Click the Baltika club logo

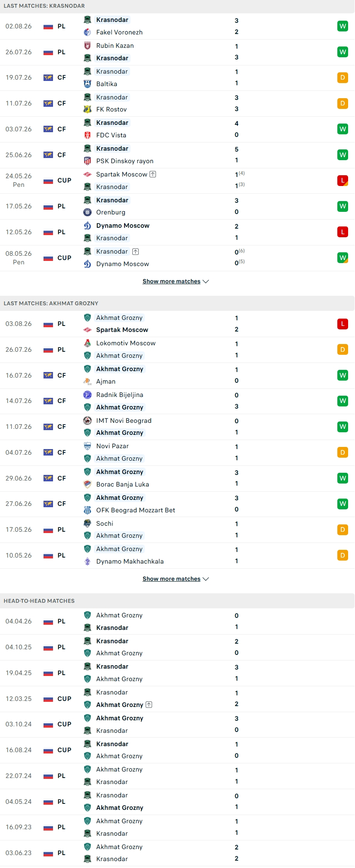(x=87, y=84)
